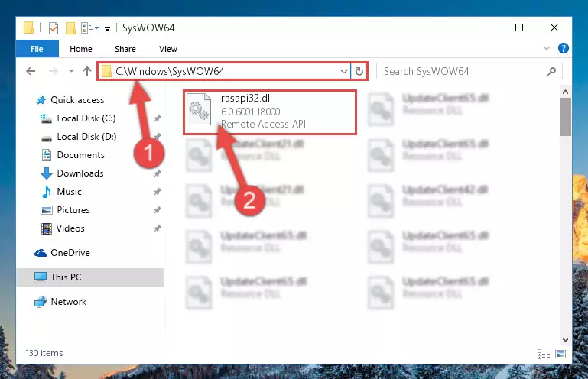
Task: Open Pictures in the sidebar
Action: tap(73, 210)
